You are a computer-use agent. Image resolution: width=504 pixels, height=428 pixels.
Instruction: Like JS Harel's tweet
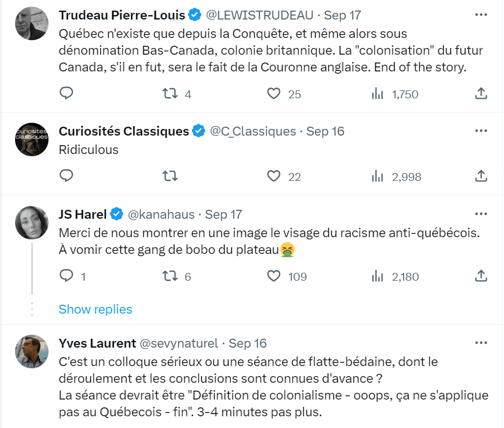[274, 276]
